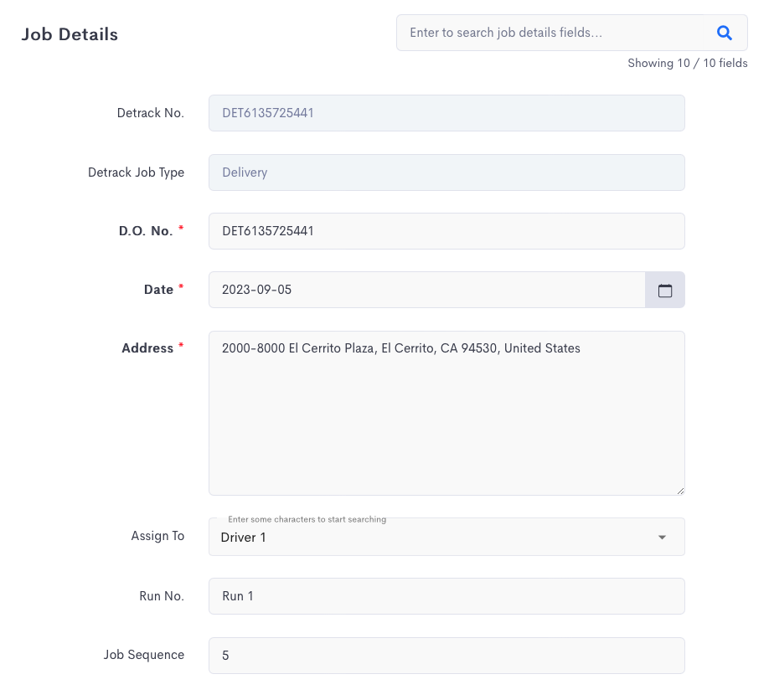Click the blue search magnifier icon
The width and height of the screenshot is (769, 700).
click(x=724, y=33)
